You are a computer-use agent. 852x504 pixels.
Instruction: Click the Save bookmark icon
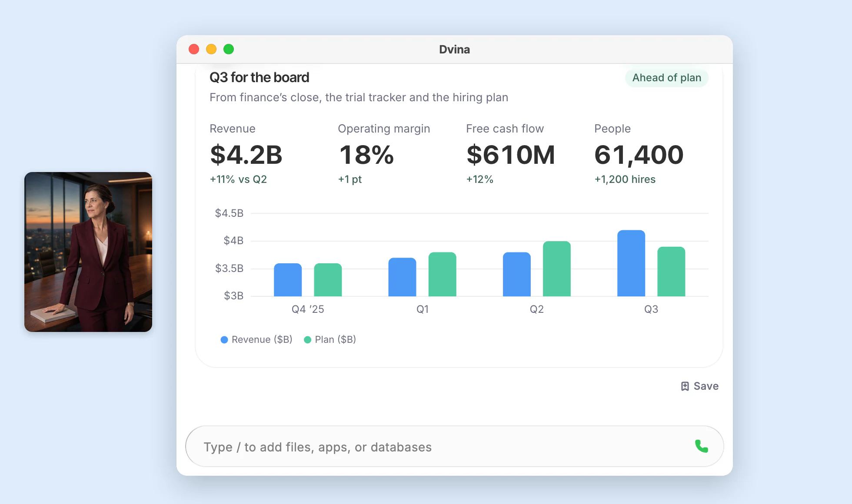pos(685,386)
